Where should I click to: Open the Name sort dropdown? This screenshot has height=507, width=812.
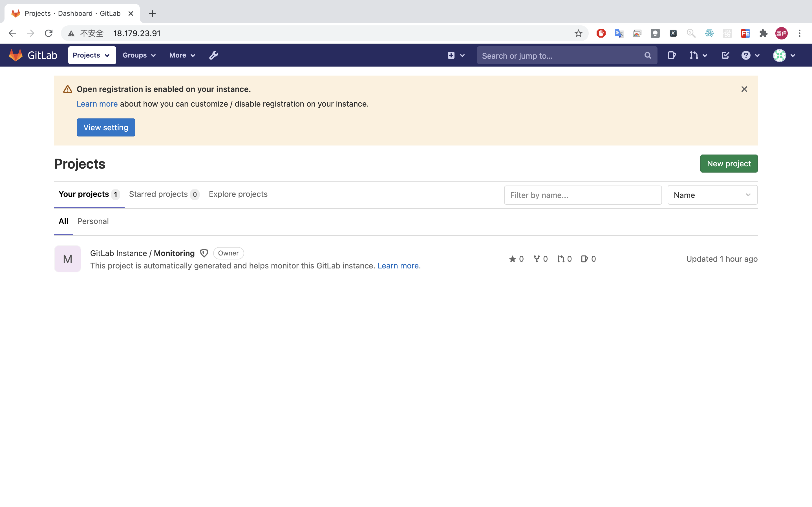pos(712,195)
